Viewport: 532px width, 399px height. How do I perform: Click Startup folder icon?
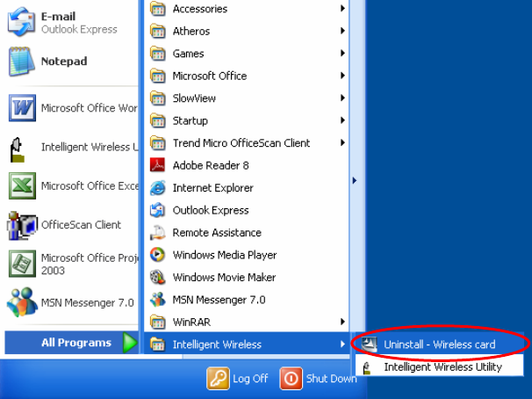tap(158, 121)
